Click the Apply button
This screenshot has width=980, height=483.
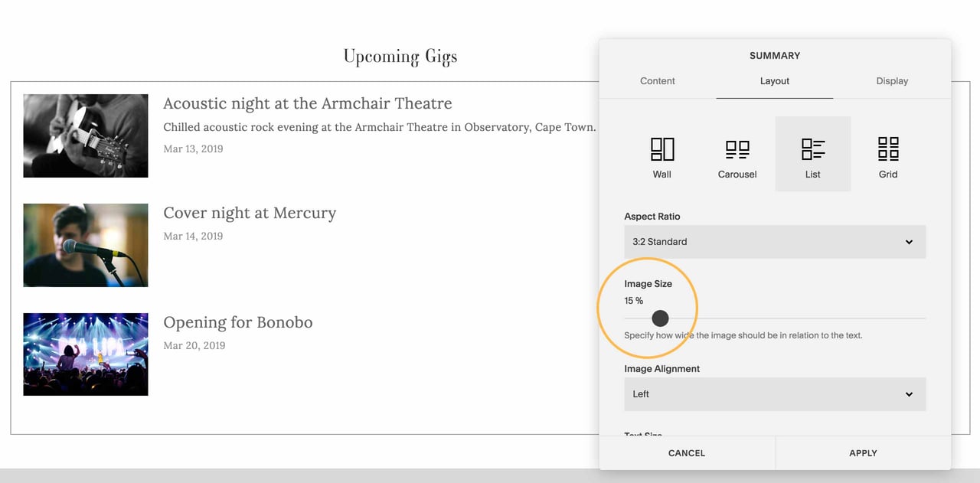862,452
